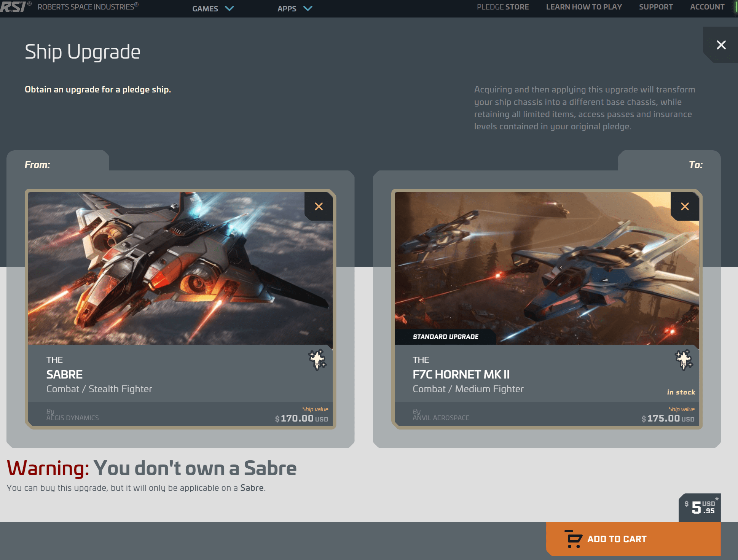Click the F7C Hornet Mk II image
The width and height of the screenshot is (738, 560).
tap(547, 268)
